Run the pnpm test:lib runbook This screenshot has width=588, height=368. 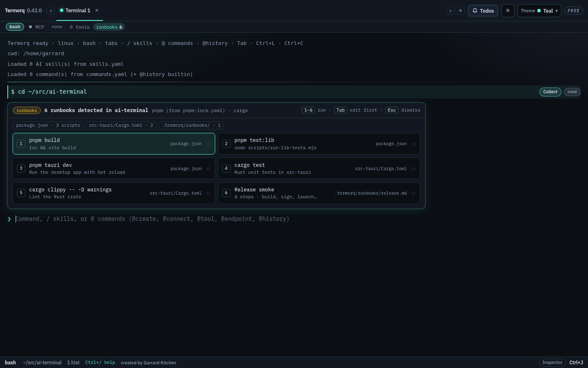[319, 144]
